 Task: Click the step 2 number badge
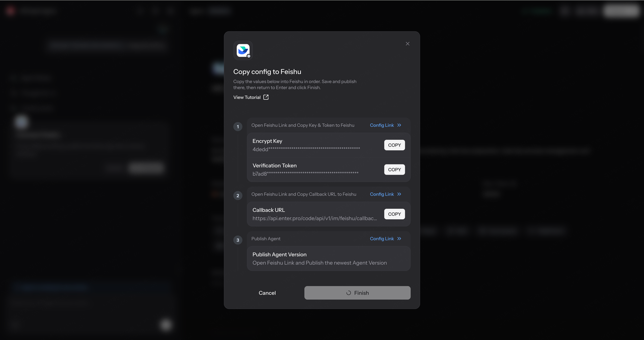[x=238, y=196]
